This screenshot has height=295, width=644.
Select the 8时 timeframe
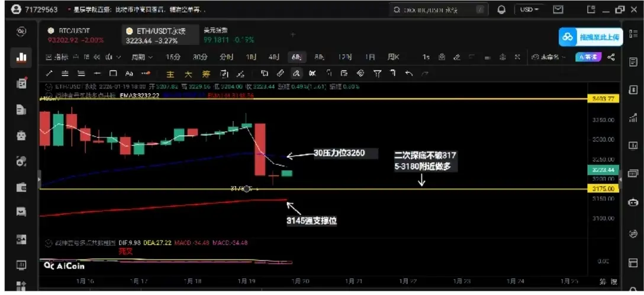coord(319,57)
